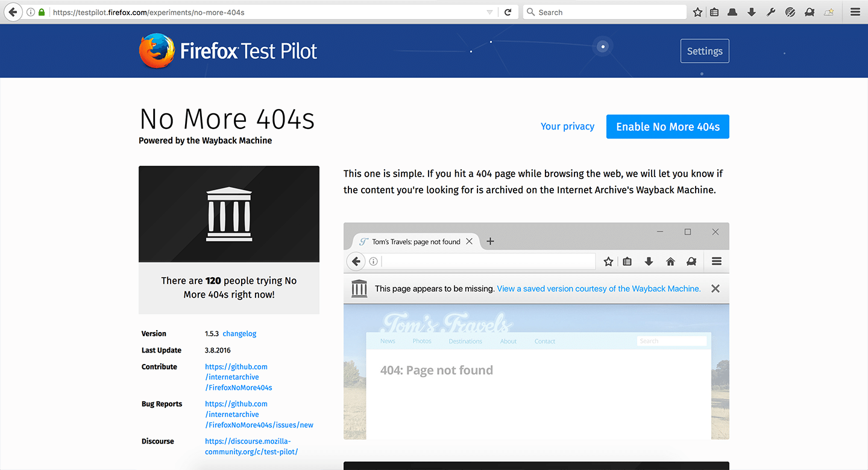Open Test Pilot Settings
This screenshot has height=470, width=868.
pos(705,51)
